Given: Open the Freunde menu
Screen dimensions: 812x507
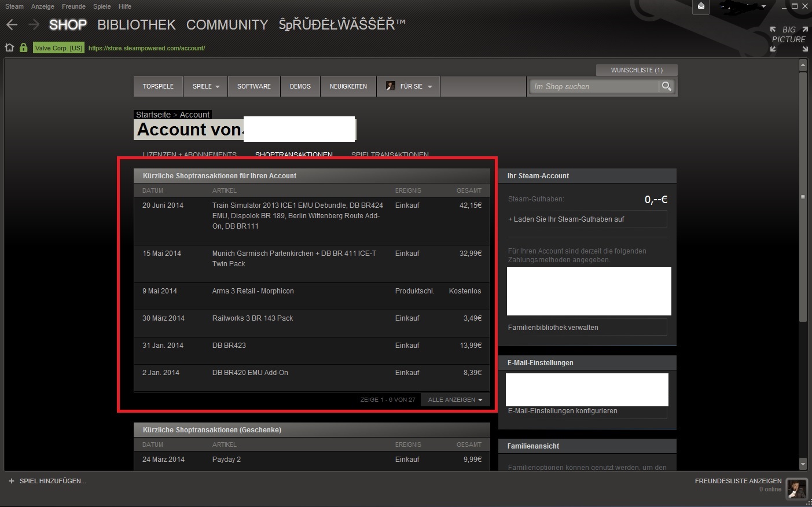Looking at the screenshot, I should (74, 6).
